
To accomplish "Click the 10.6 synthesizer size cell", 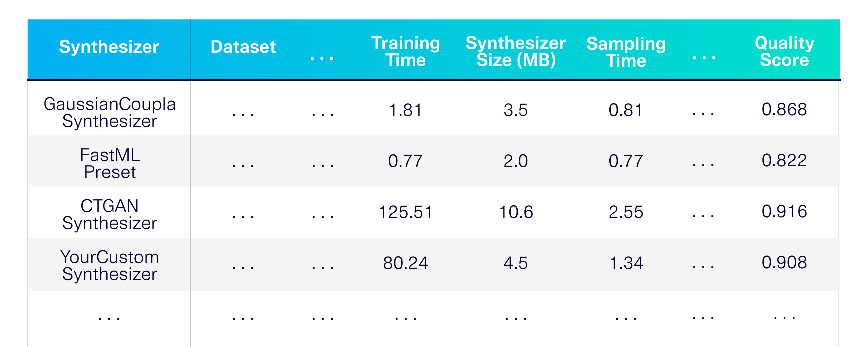I will (516, 212).
